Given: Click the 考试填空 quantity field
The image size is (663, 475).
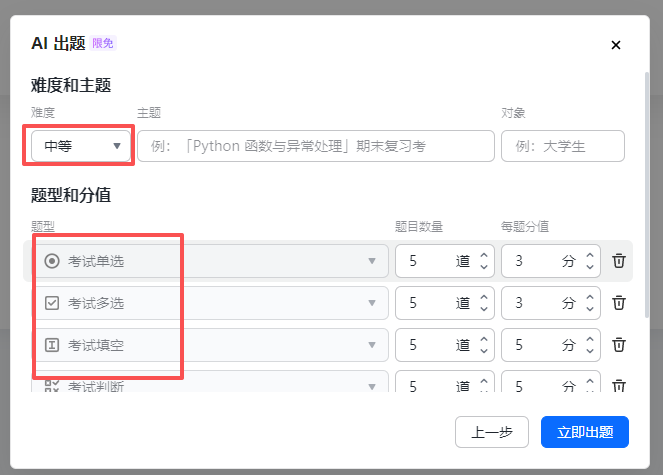Looking at the screenshot, I should (x=445, y=345).
